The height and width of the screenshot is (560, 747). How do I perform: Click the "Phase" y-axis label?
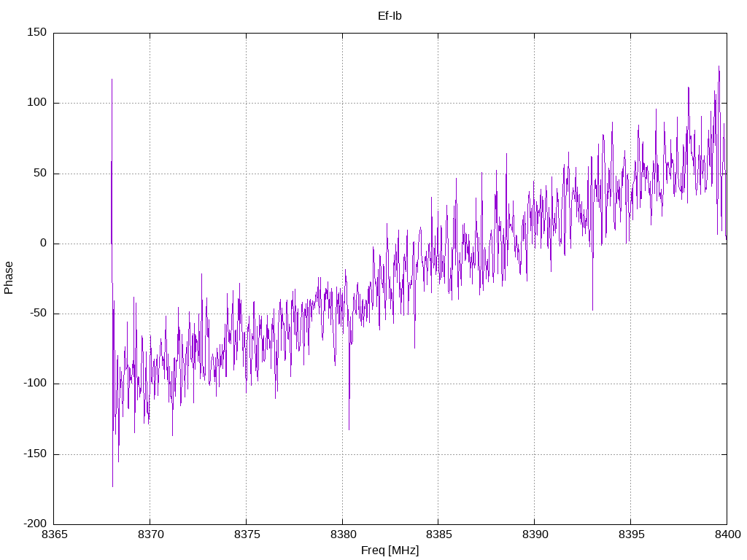(9, 278)
